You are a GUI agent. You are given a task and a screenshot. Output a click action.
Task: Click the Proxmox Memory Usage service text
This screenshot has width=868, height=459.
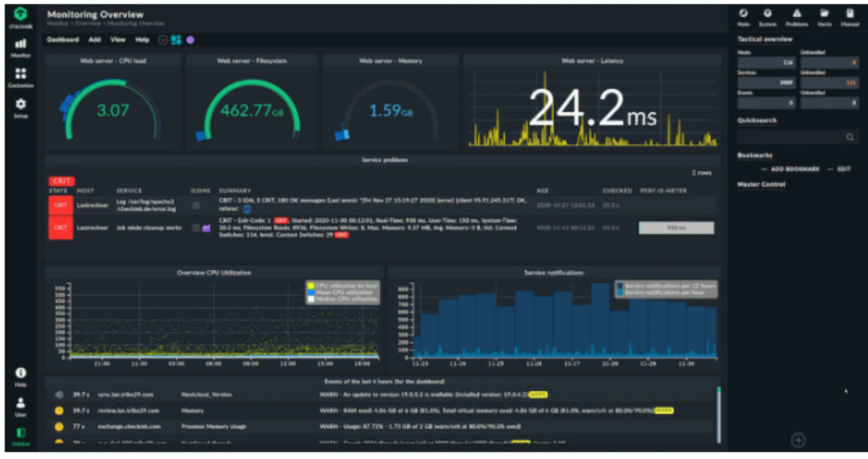(214, 426)
